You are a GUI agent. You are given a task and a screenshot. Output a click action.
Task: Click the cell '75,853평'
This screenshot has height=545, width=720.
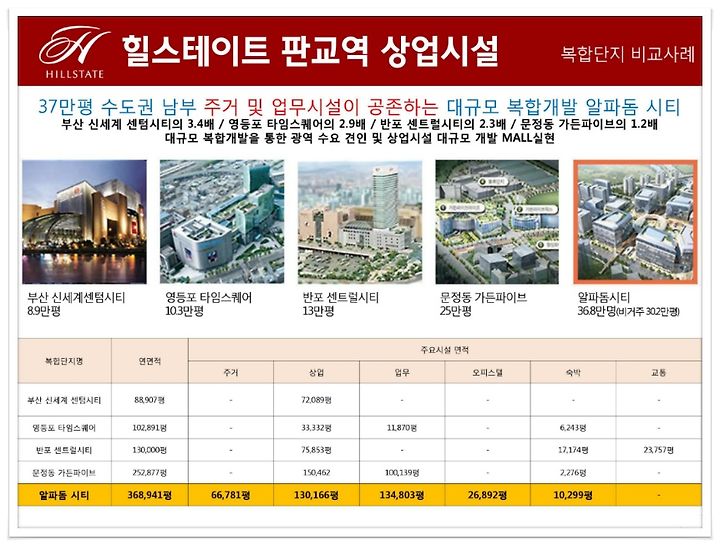pyautogui.click(x=316, y=450)
